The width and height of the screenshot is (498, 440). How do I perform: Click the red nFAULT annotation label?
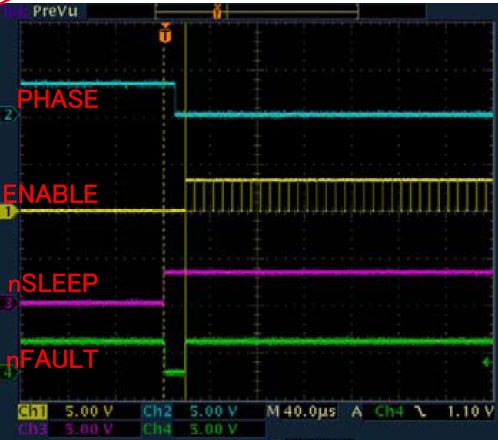[52, 359]
